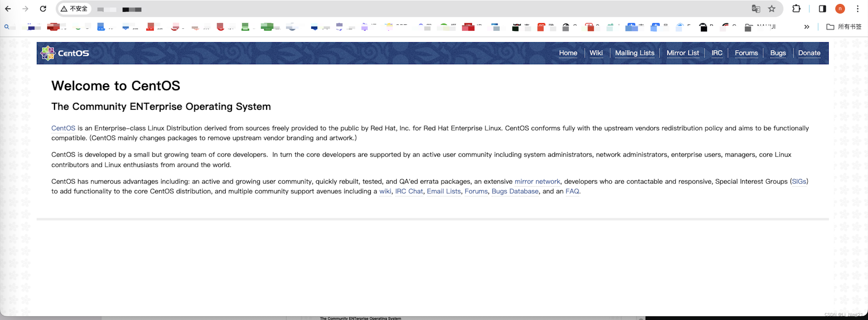Follow the mirror network link
Screen dimensions: 868x320
(x=537, y=181)
